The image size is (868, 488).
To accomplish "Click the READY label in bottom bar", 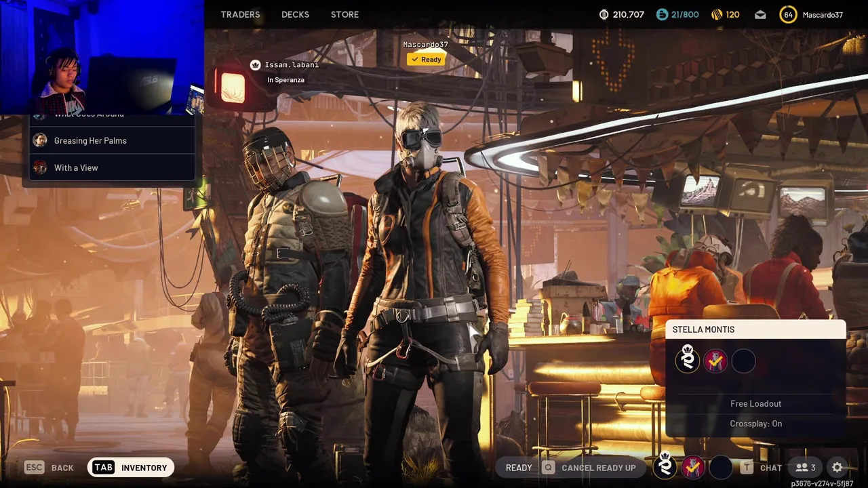I will tap(519, 468).
